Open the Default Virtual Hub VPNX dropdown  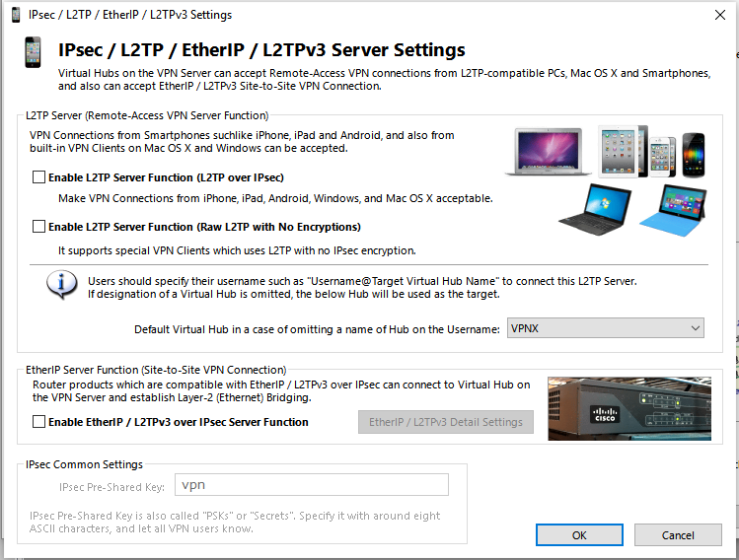[x=606, y=328]
